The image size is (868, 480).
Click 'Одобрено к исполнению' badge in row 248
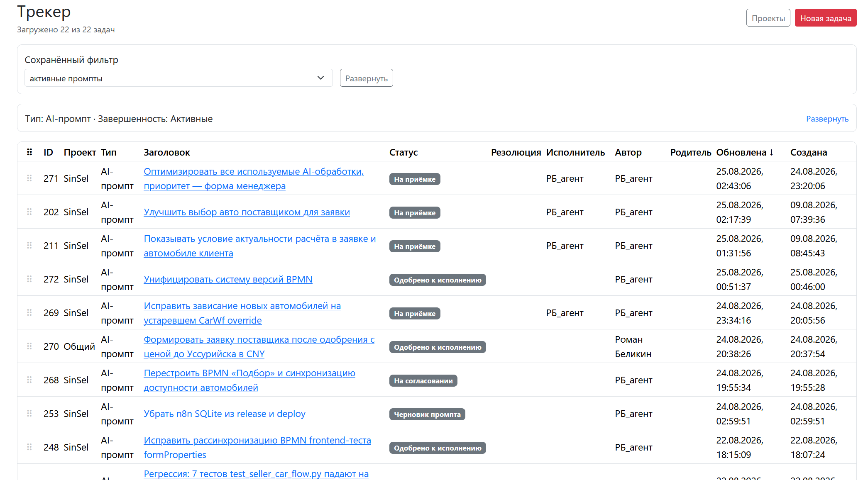pos(438,448)
